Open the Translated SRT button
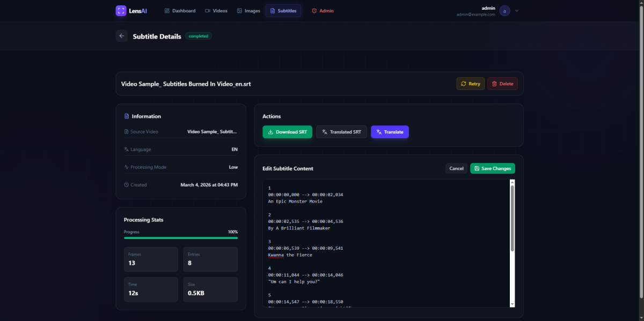 (341, 132)
